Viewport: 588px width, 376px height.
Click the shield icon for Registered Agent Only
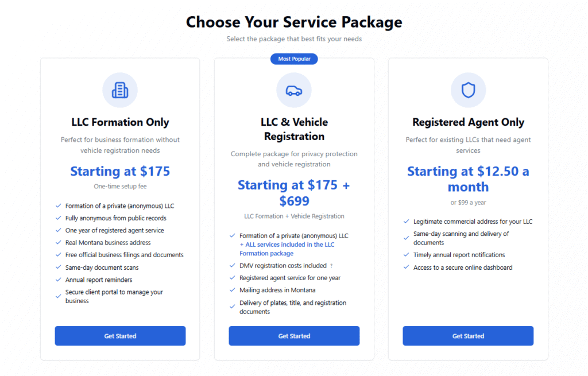click(x=468, y=90)
